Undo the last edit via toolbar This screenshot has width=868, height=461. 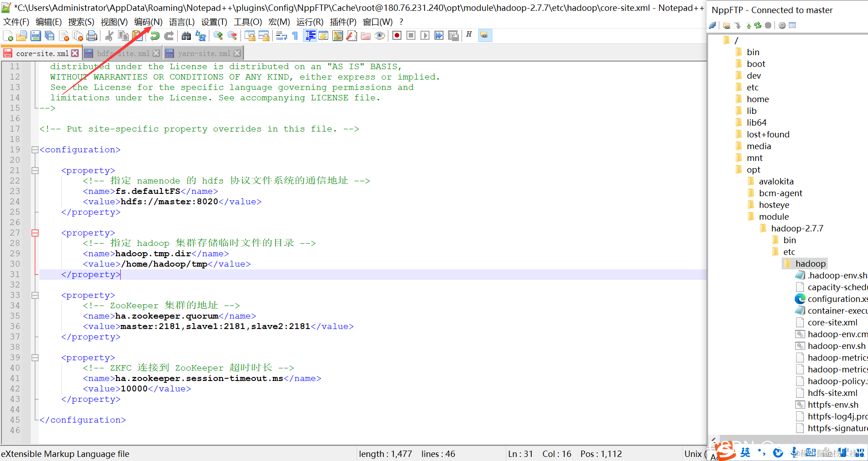click(x=155, y=36)
